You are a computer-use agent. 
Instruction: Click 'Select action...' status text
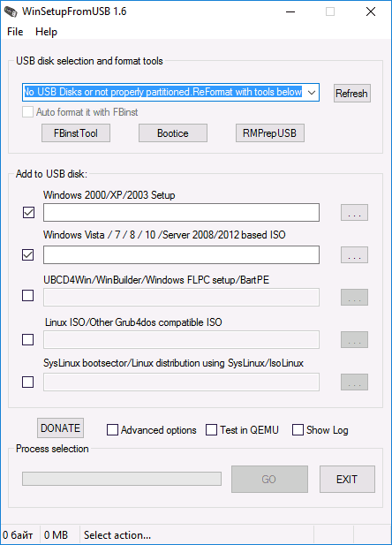click(x=117, y=535)
